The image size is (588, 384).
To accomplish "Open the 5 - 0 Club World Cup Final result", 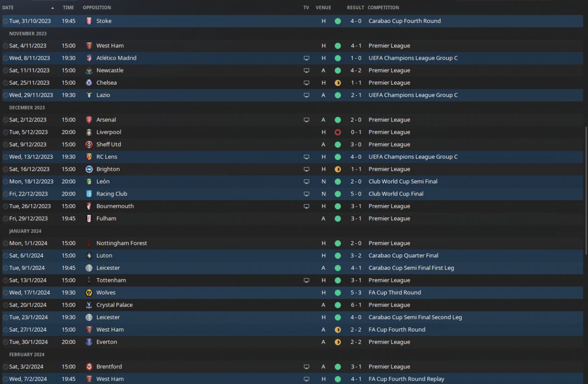I will [356, 194].
